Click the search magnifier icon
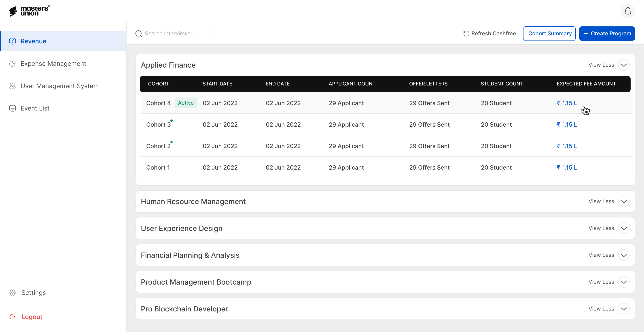The width and height of the screenshot is (644, 332). (138, 34)
